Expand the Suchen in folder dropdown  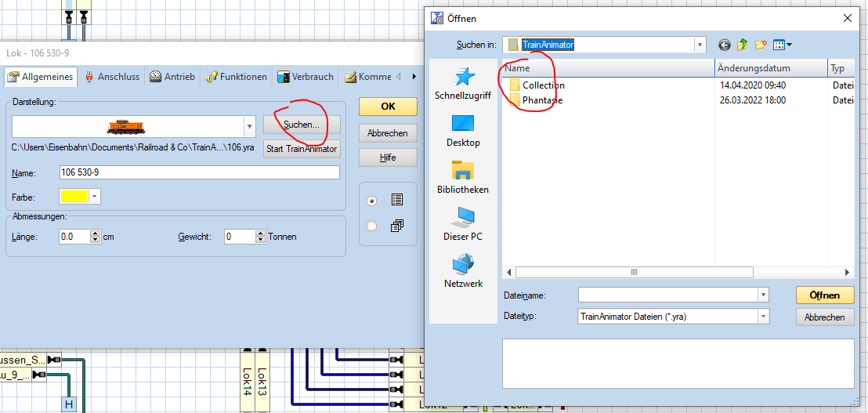700,45
